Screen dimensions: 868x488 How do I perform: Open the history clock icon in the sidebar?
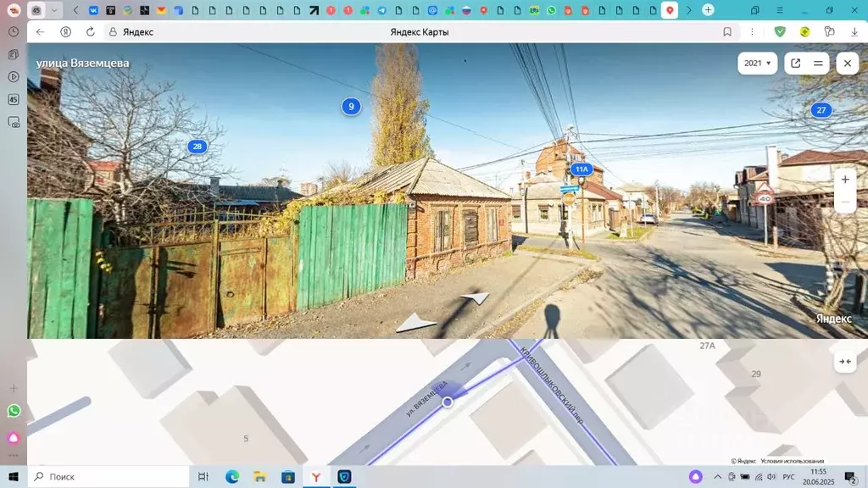pyautogui.click(x=14, y=32)
